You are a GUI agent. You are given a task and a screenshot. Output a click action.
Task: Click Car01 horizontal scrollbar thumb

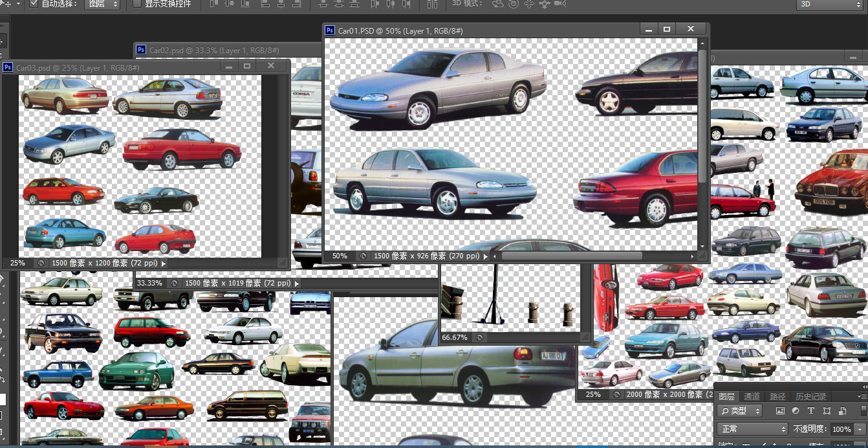[572, 256]
